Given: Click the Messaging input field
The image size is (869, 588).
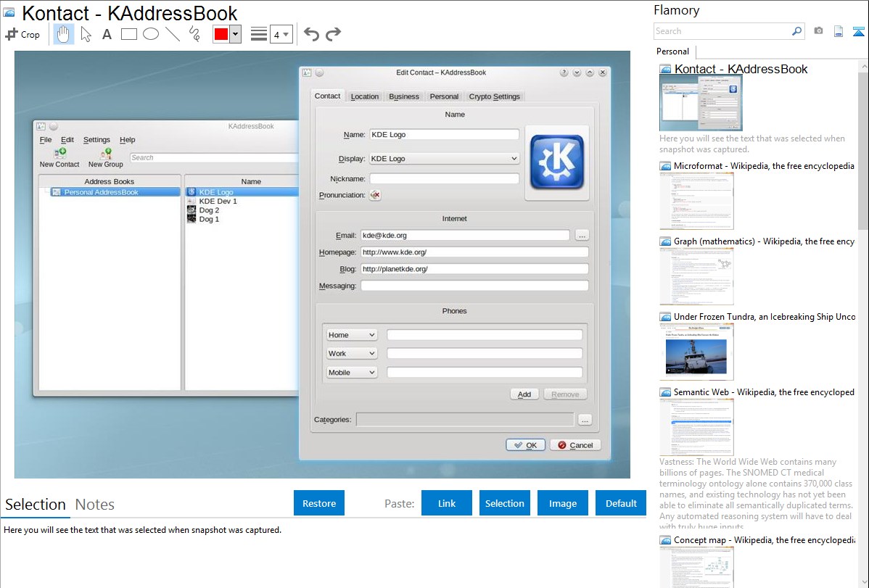Looking at the screenshot, I should pos(474,286).
